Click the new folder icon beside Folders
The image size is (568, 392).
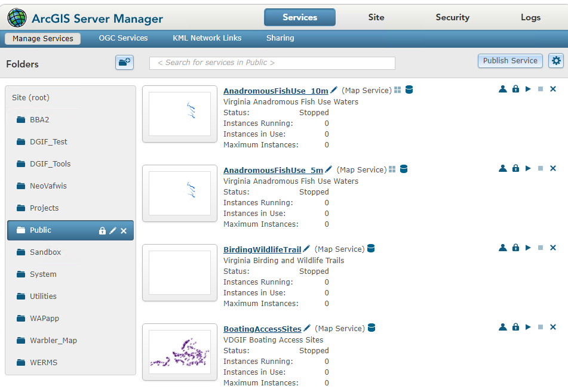[x=124, y=62]
